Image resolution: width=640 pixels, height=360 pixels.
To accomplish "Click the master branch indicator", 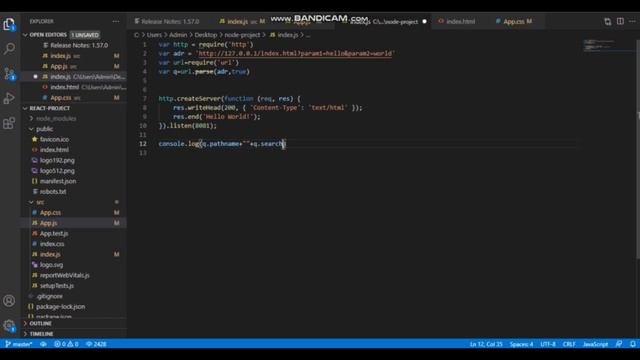I will (19, 344).
